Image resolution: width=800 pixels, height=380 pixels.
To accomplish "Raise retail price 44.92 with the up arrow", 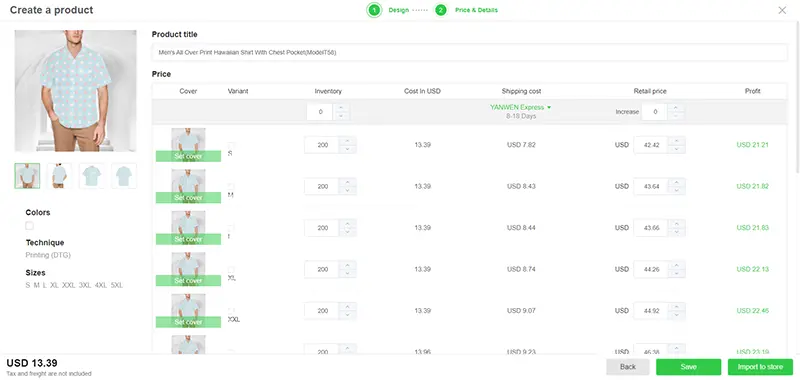I will tap(677, 307).
